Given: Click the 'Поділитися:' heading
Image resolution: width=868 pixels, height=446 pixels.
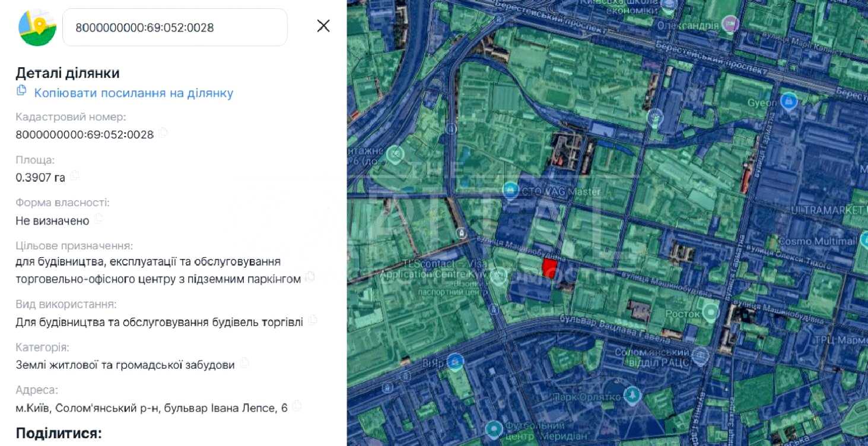Looking at the screenshot, I should (x=59, y=433).
